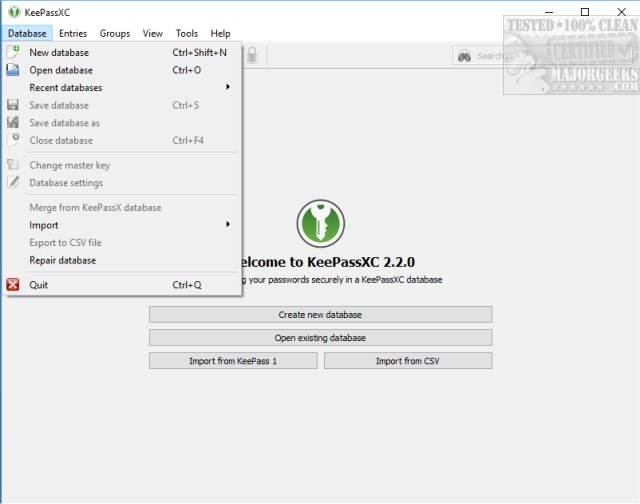The image size is (640, 504).
Task: Click the Change master key icon
Action: [13, 164]
